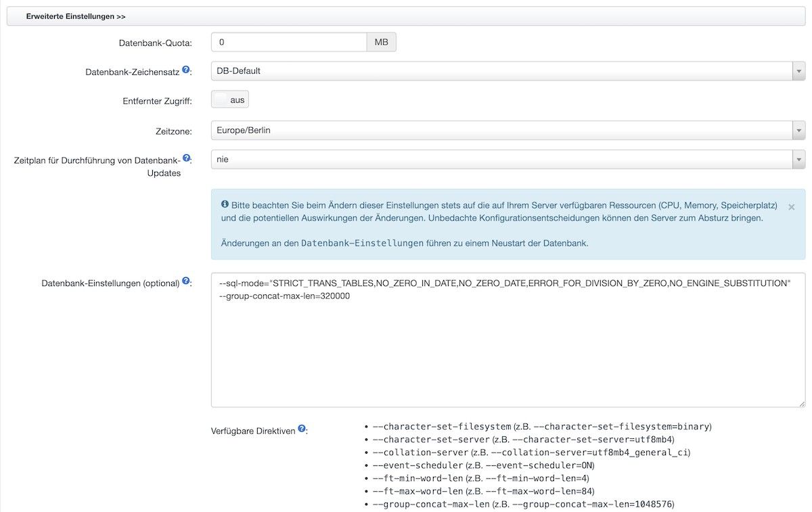Click the info icon in the blue notice
Viewport: 812px width, 512px height.
pos(225,204)
